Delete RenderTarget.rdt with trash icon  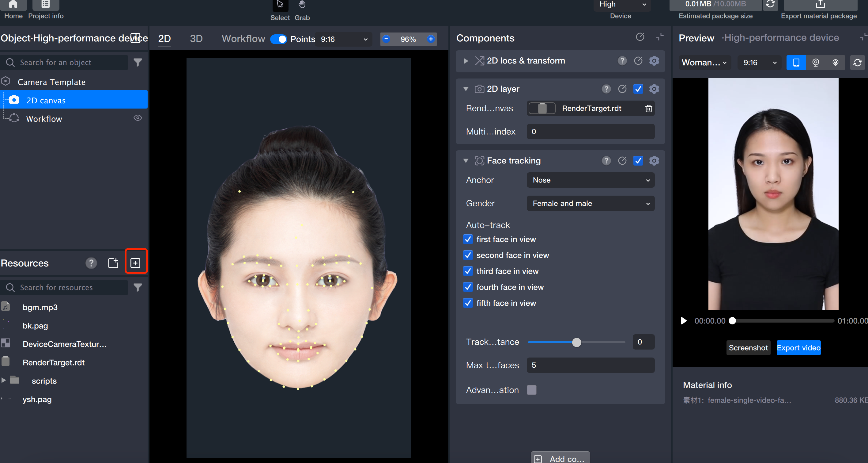tap(648, 109)
